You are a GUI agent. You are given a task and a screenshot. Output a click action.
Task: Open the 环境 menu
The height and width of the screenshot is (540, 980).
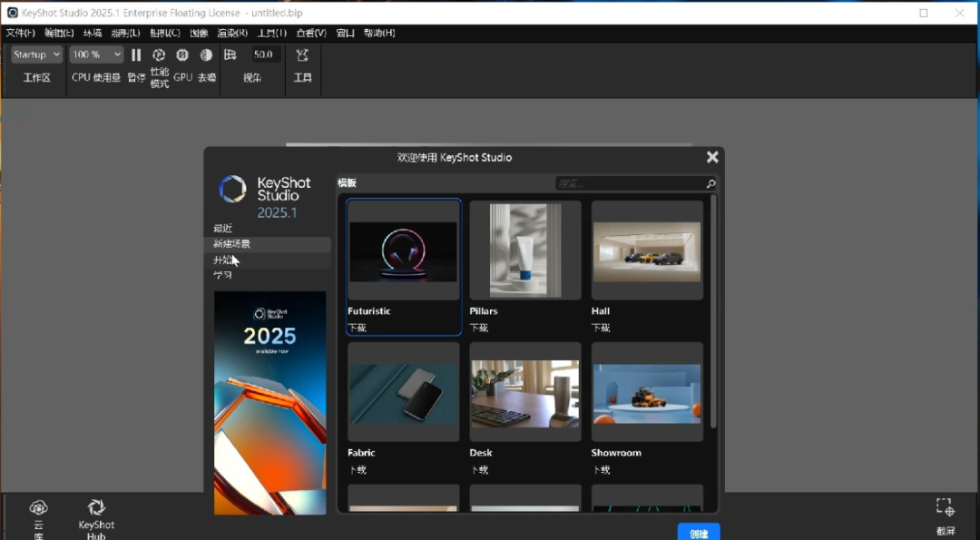click(x=93, y=33)
